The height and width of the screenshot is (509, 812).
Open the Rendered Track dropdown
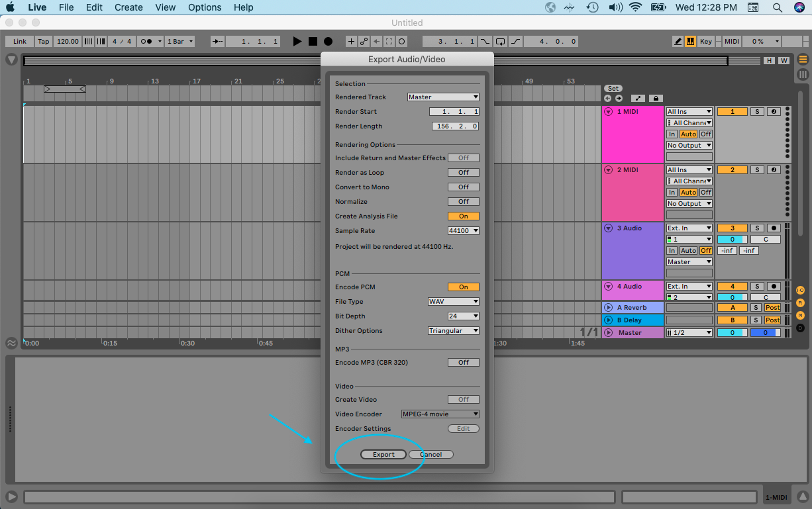coord(442,97)
